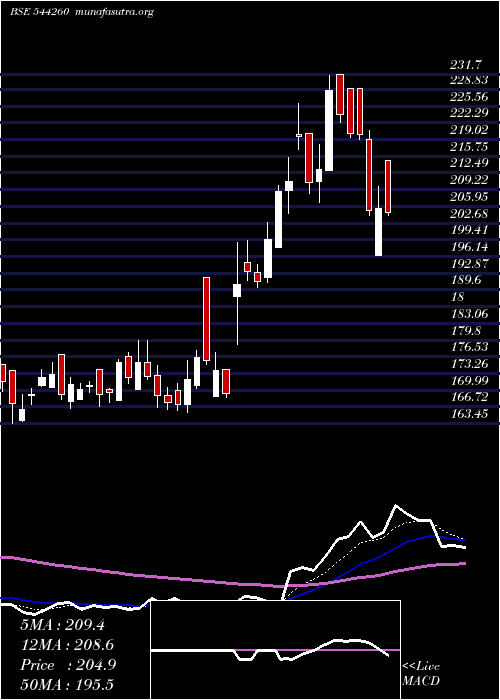
Task: Click the munafasutra.org watermark text
Action: click(x=115, y=12)
